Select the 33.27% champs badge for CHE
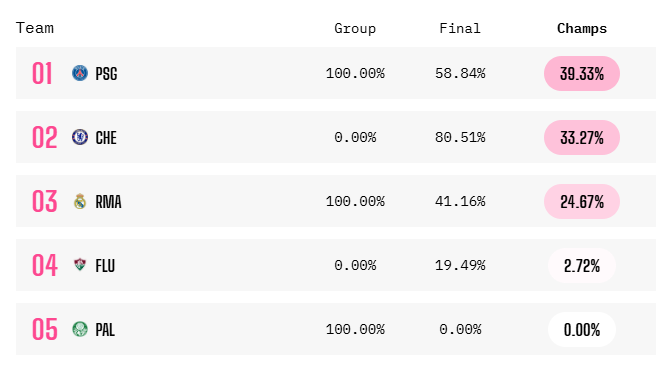 coord(582,137)
